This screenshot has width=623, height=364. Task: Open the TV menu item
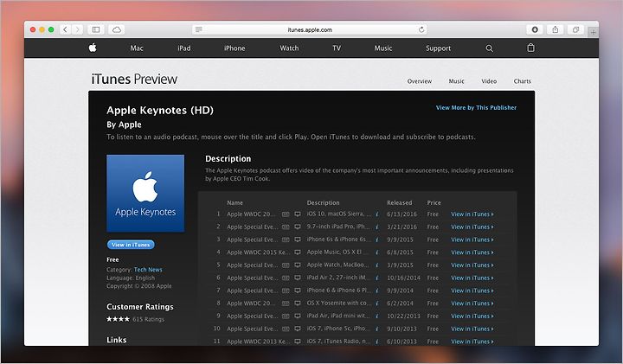point(337,48)
